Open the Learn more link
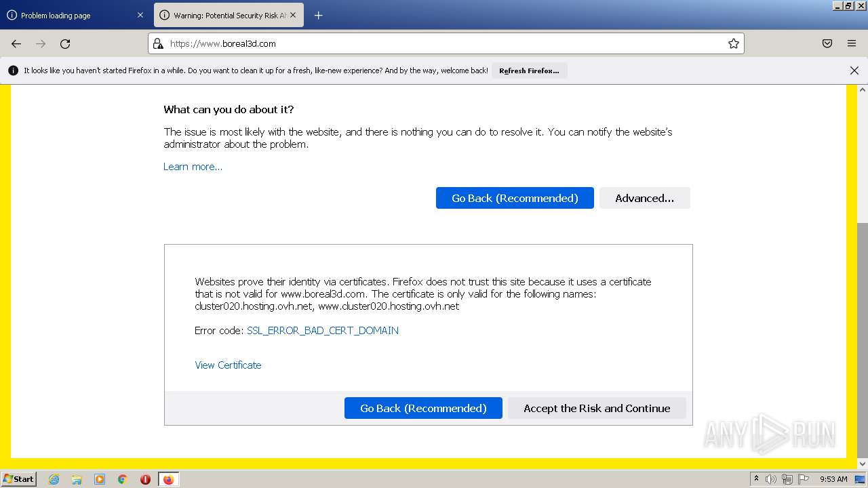Viewport: 868px width, 488px height. 193,167
